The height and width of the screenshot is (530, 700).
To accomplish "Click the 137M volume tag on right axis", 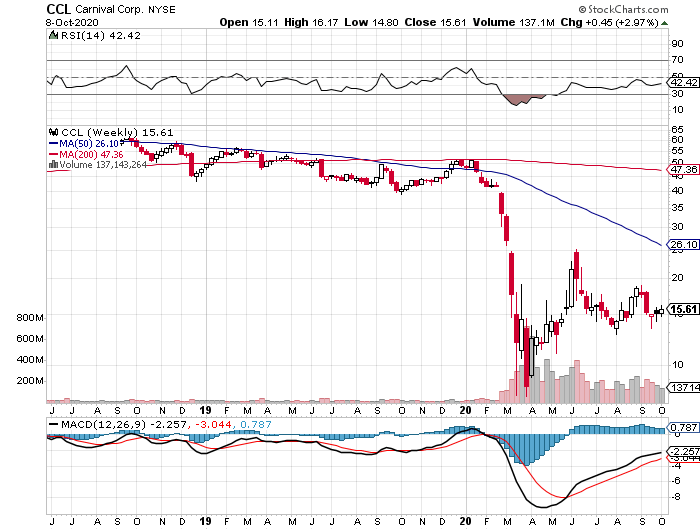I will click(683, 388).
